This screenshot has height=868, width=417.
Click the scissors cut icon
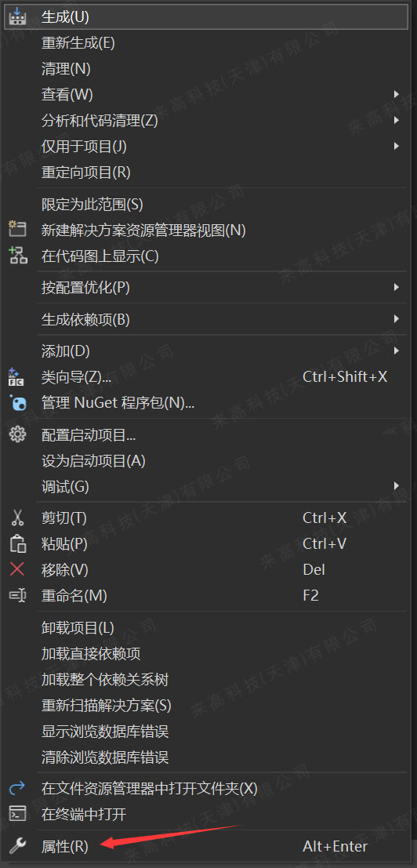click(18, 518)
